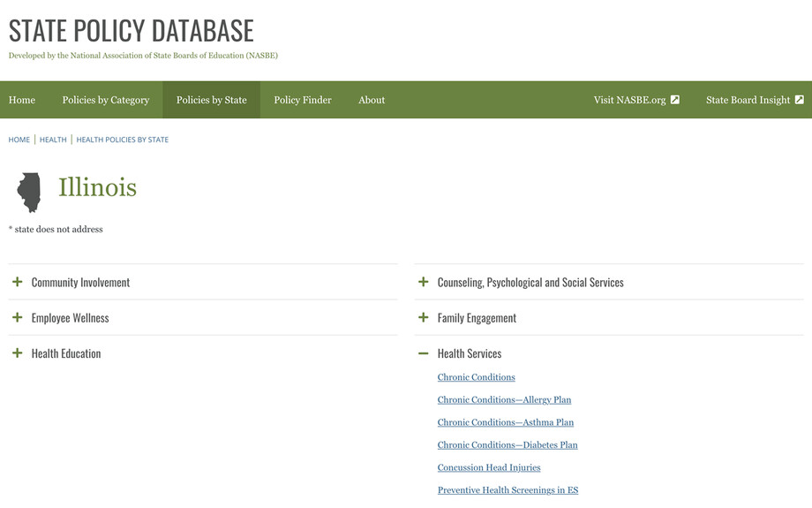Click the external-link icon beside State Board Insight

(x=799, y=100)
